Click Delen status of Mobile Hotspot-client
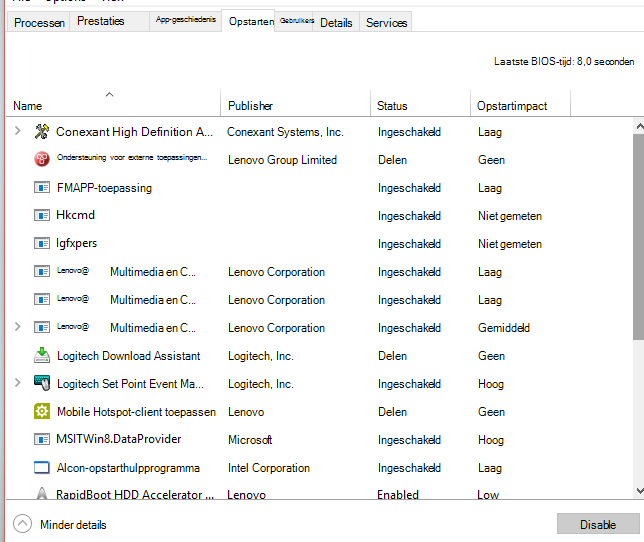The width and height of the screenshot is (644, 542). click(x=392, y=412)
